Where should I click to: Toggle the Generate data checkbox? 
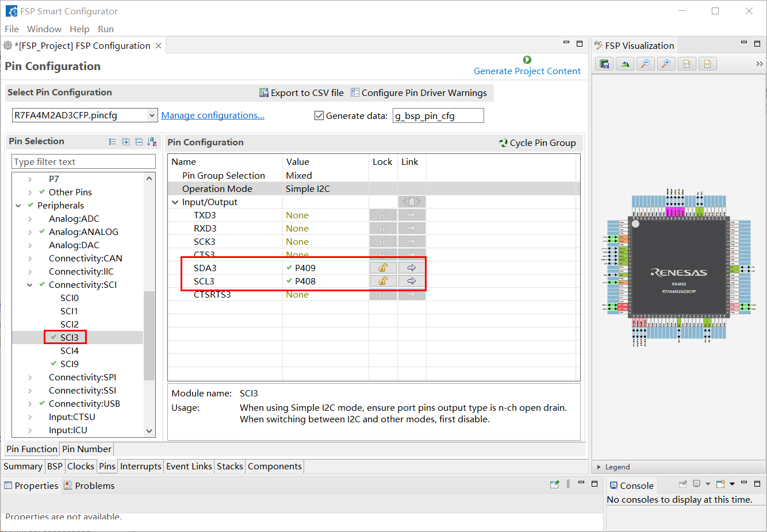(319, 115)
